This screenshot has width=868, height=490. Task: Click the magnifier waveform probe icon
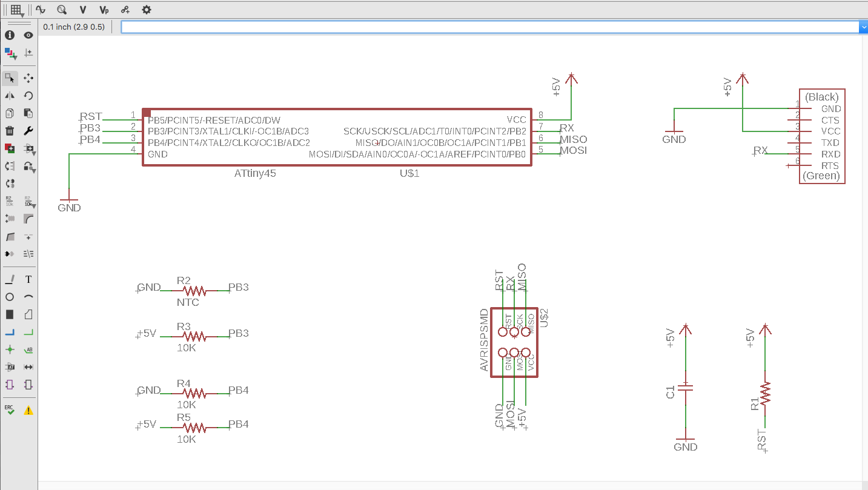[x=61, y=10]
